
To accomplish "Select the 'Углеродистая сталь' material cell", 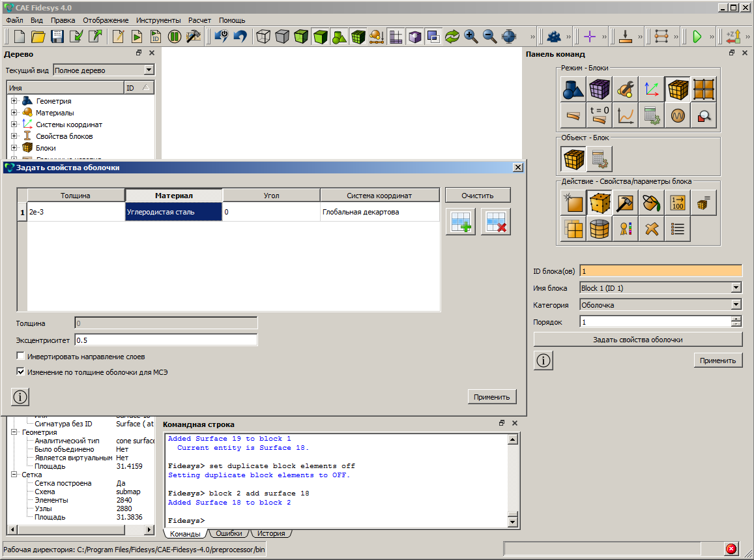I will coord(173,212).
